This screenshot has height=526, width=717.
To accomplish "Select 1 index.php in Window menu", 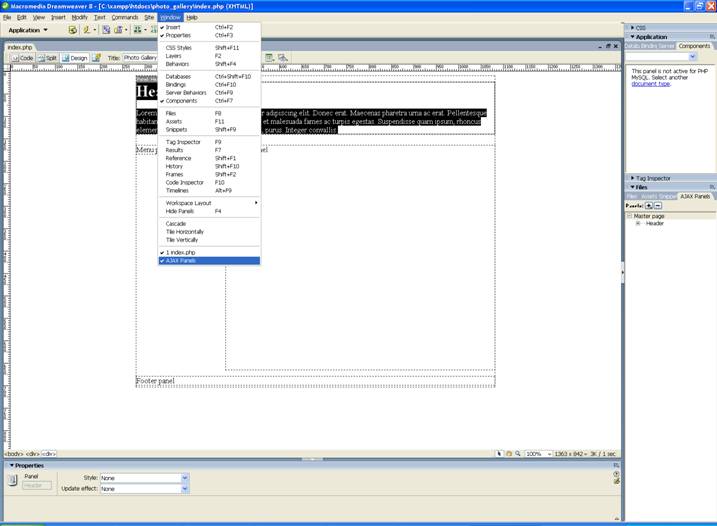I will click(209, 252).
